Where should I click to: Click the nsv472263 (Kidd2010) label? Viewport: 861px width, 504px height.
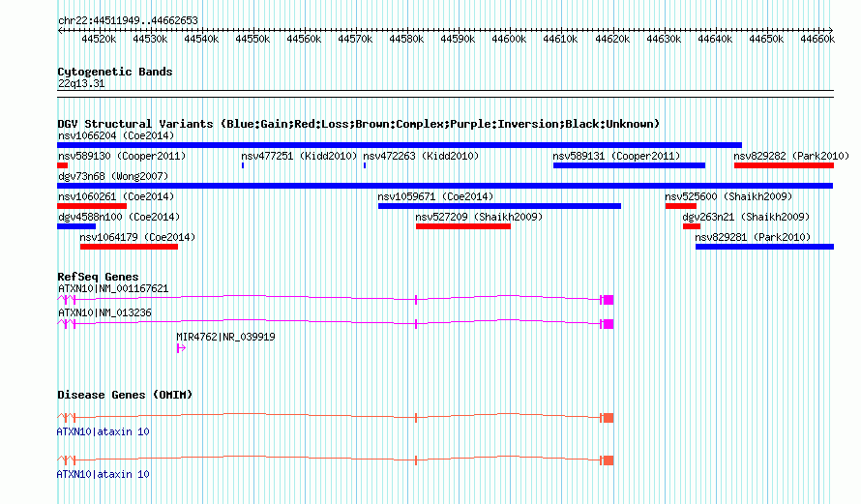click(x=421, y=156)
